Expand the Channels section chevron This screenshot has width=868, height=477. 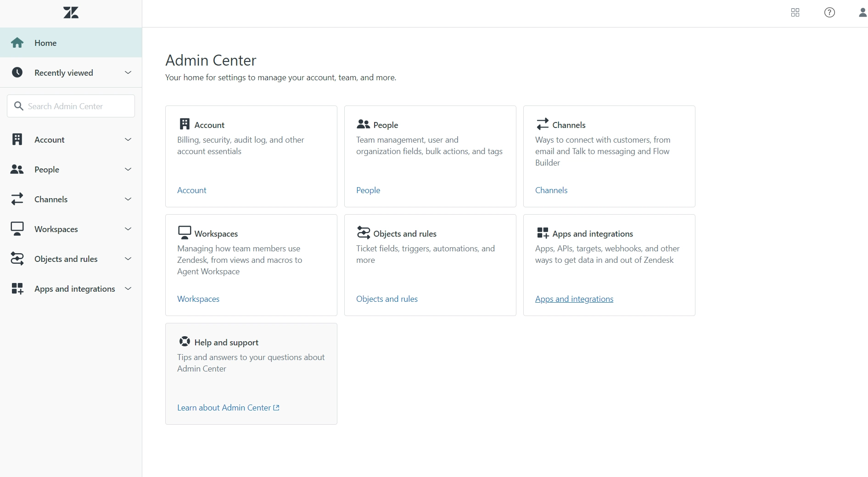pos(128,199)
